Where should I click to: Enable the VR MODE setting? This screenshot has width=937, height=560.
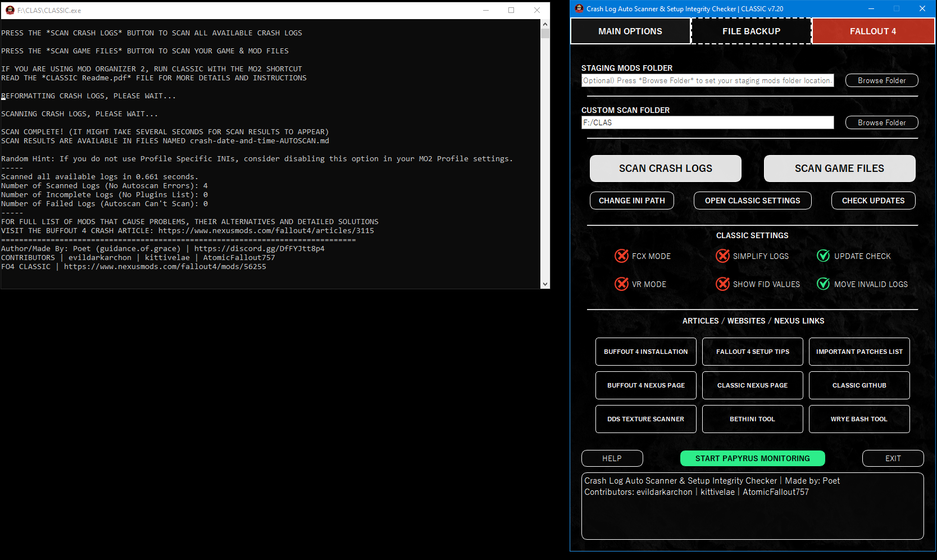click(x=621, y=284)
